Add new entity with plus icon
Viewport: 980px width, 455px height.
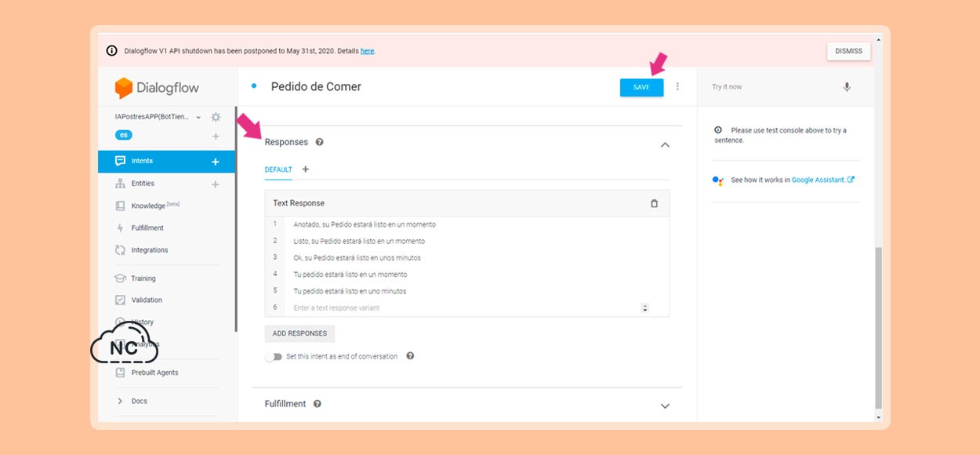[216, 184]
